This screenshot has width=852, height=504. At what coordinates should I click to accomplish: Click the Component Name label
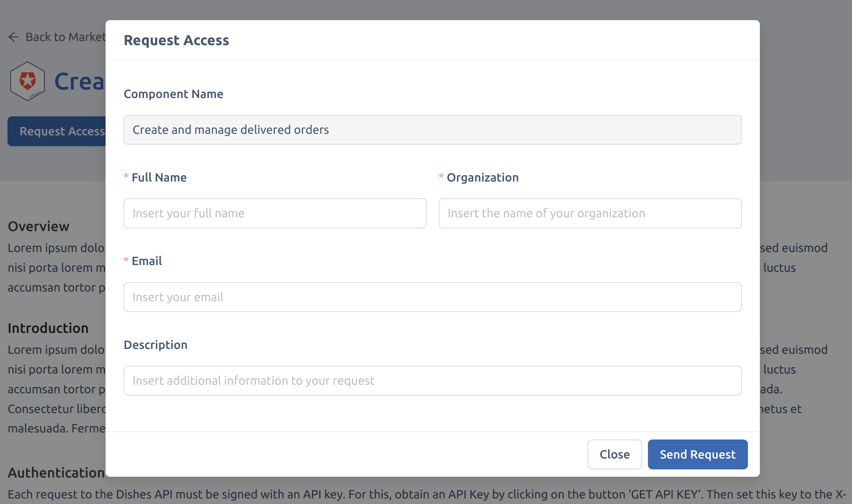point(173,94)
